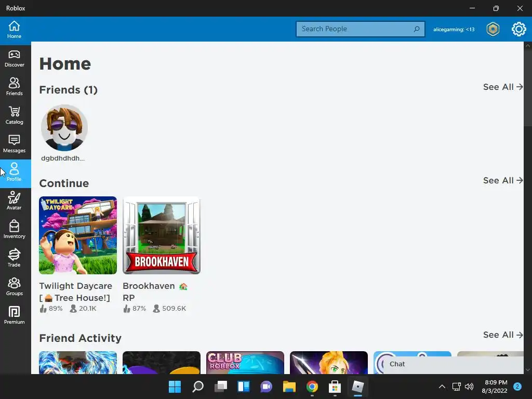Image resolution: width=532 pixels, height=399 pixels.
Task: Open the notification count badge
Action: (x=517, y=387)
